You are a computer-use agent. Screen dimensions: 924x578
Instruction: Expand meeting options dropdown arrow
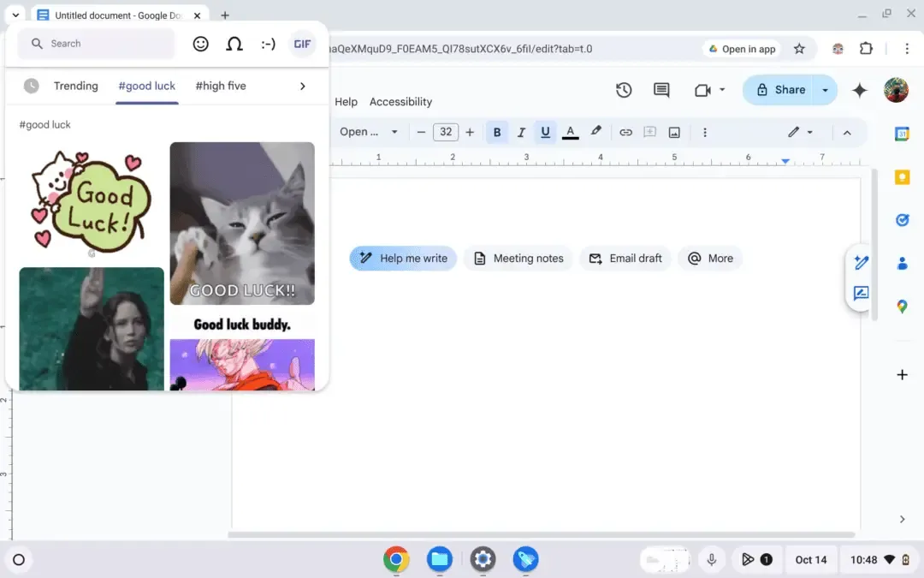pyautogui.click(x=722, y=90)
